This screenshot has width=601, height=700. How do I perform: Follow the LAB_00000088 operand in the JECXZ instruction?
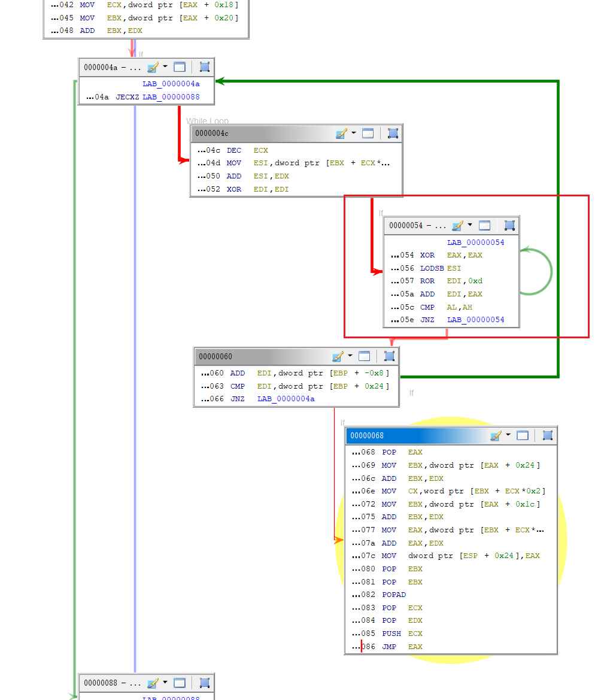(x=171, y=97)
